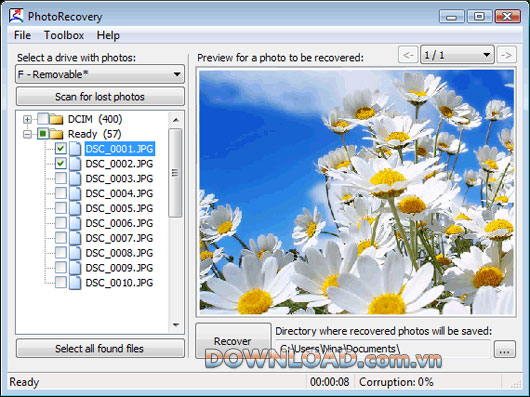Click the file icon beside DSC_0005.JPG

click(x=75, y=208)
